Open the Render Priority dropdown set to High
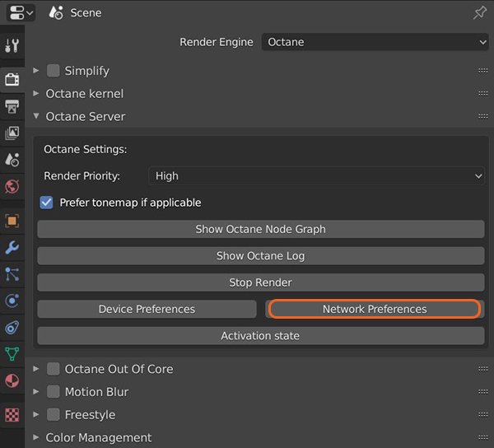The height and width of the screenshot is (448, 494). tap(316, 175)
